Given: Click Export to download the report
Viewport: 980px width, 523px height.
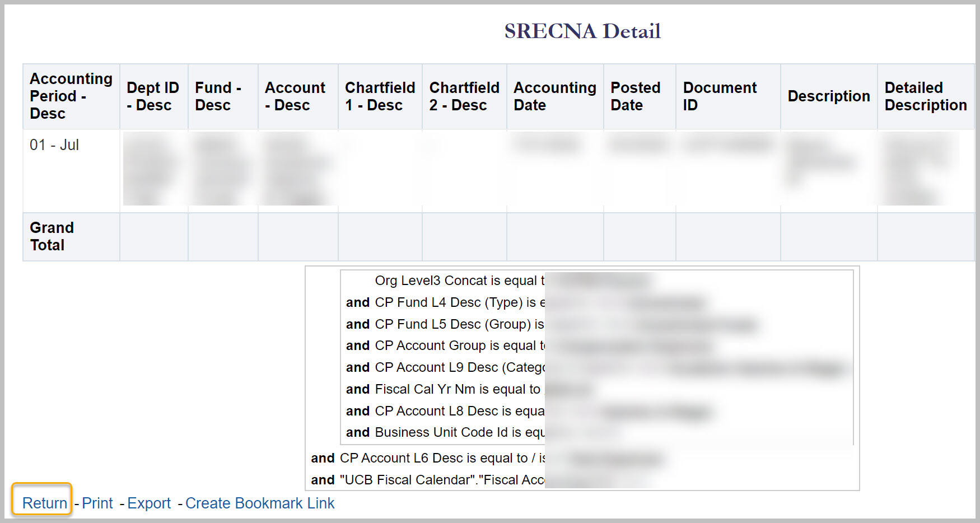Looking at the screenshot, I should [x=149, y=503].
